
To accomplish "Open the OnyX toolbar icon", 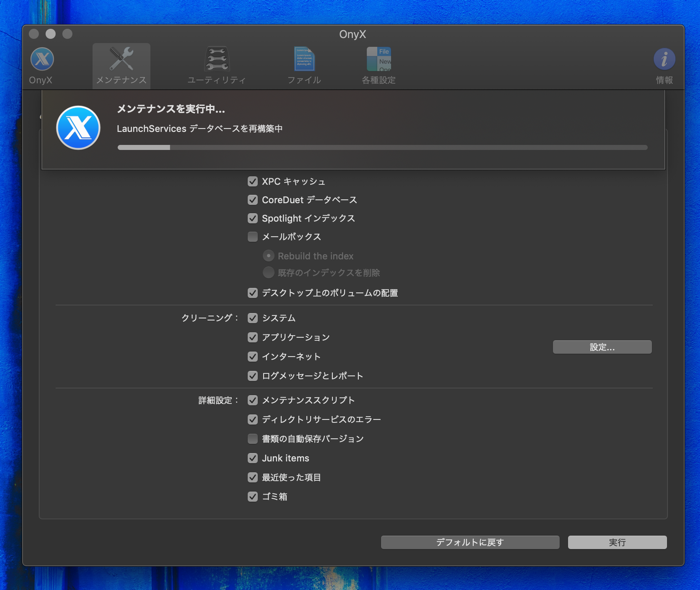I will tap(42, 59).
